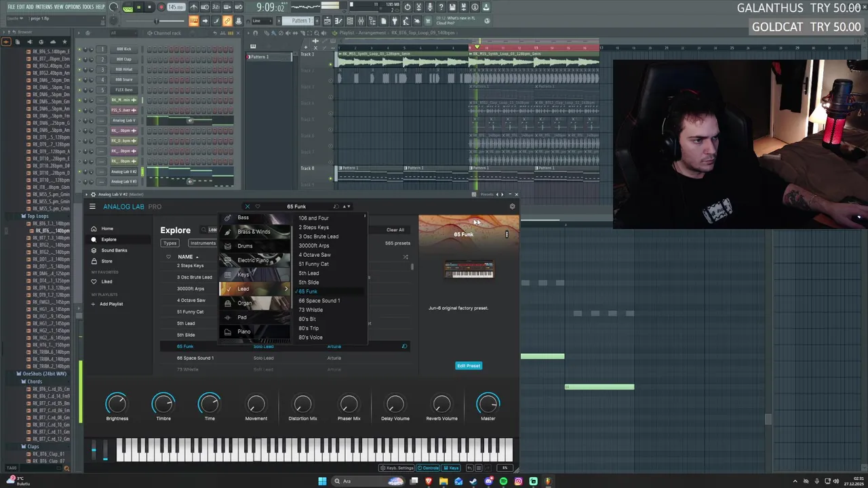Go to Home in Analog Lab sidebar
868x488 pixels.
(107, 228)
